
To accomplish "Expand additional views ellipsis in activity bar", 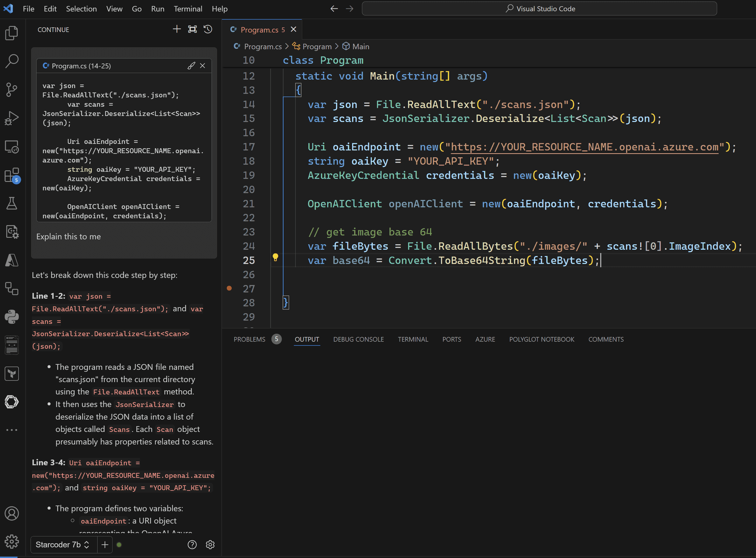I will tap(12, 430).
